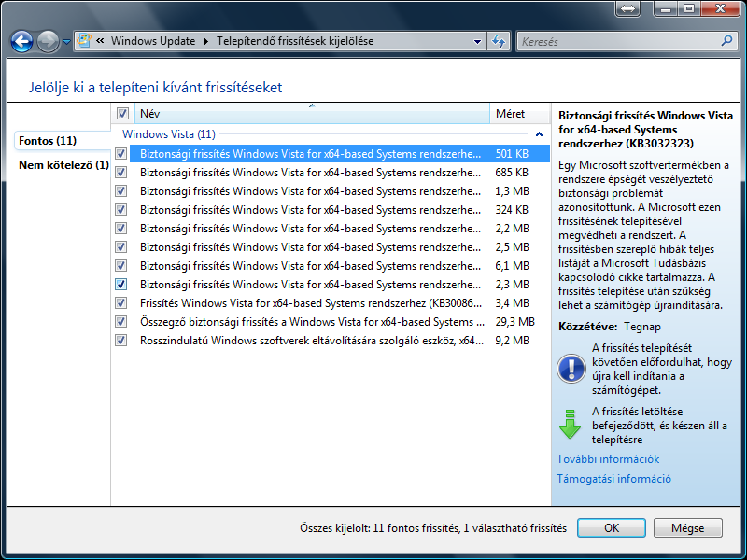Uncheck the 2,2 MB security update

coord(121,228)
